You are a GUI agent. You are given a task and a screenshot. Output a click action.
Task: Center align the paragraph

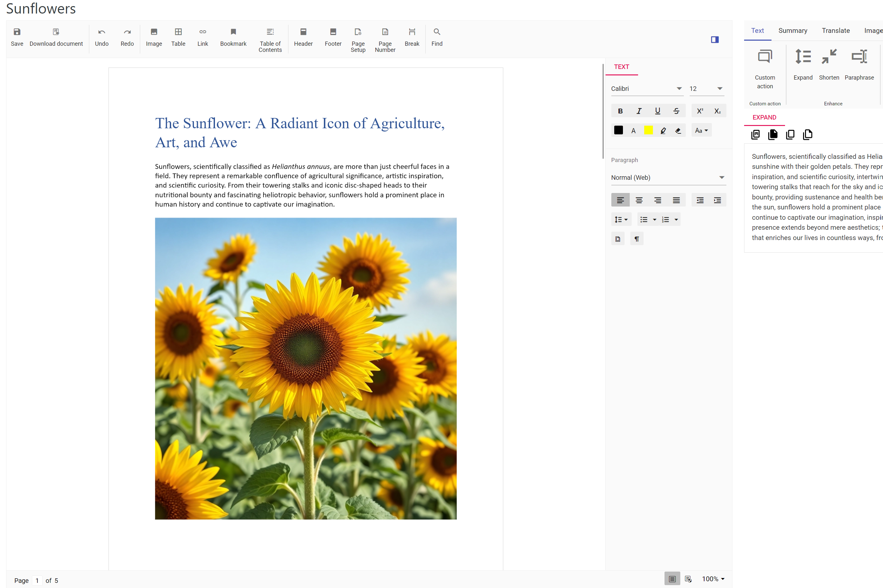(x=639, y=200)
